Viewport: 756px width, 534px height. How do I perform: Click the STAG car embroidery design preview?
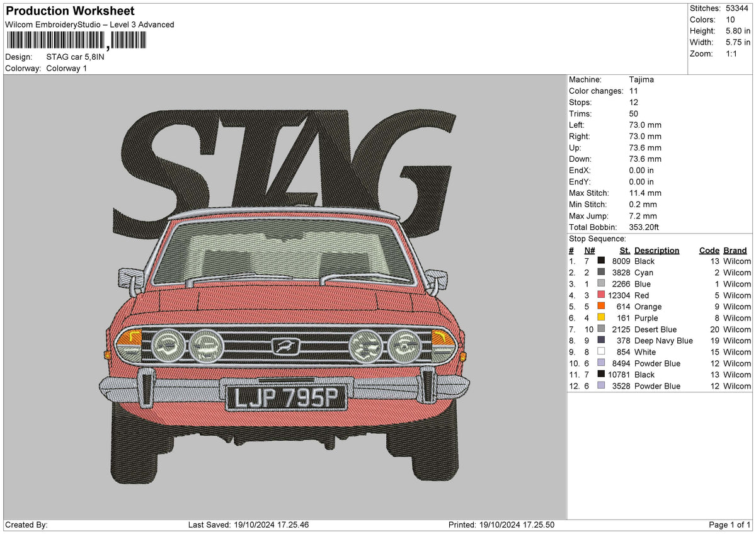click(285, 296)
